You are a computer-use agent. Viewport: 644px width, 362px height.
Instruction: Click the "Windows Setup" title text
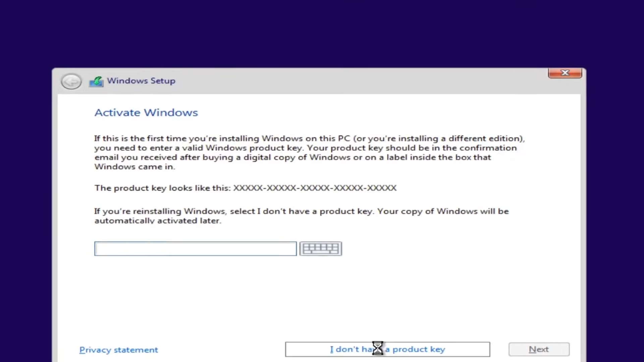tap(141, 81)
